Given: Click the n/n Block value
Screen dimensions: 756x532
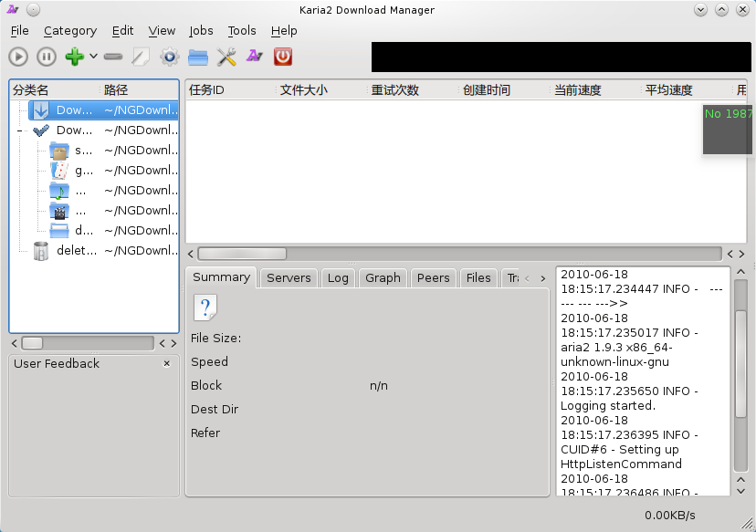Looking at the screenshot, I should click(x=379, y=386).
